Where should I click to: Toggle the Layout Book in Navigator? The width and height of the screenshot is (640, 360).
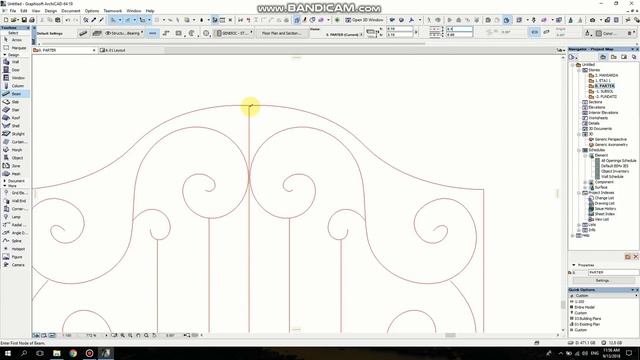(624, 57)
